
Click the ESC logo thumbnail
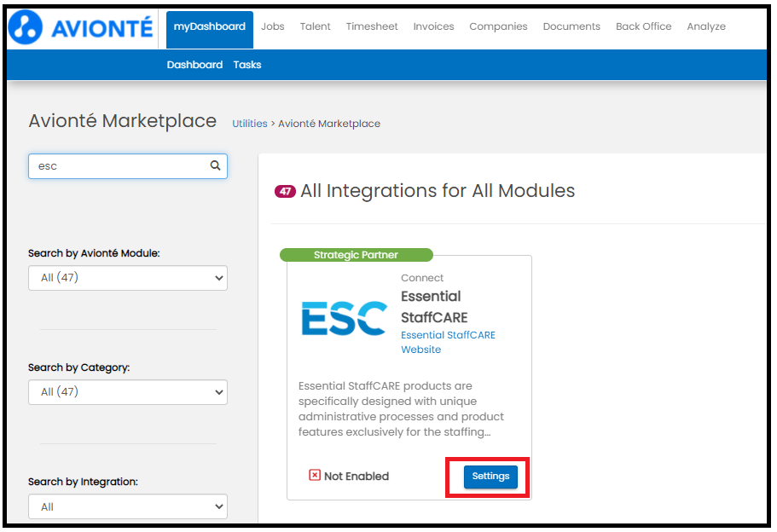click(x=345, y=319)
